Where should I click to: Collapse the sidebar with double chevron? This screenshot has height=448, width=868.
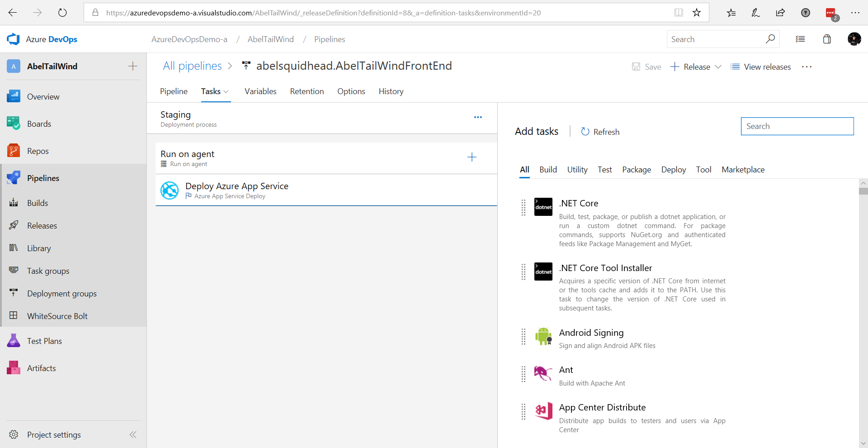[x=133, y=434]
